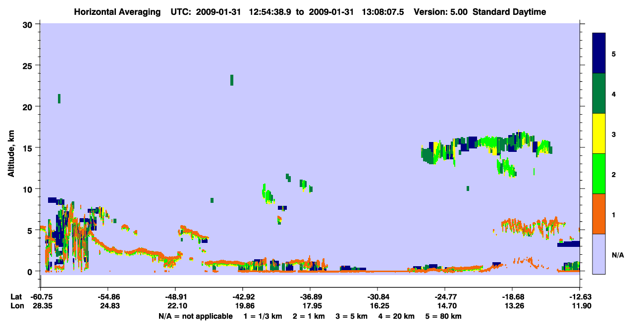The image size is (644, 330).
Task: Click the 'Lat' row label
Action: click(x=16, y=297)
